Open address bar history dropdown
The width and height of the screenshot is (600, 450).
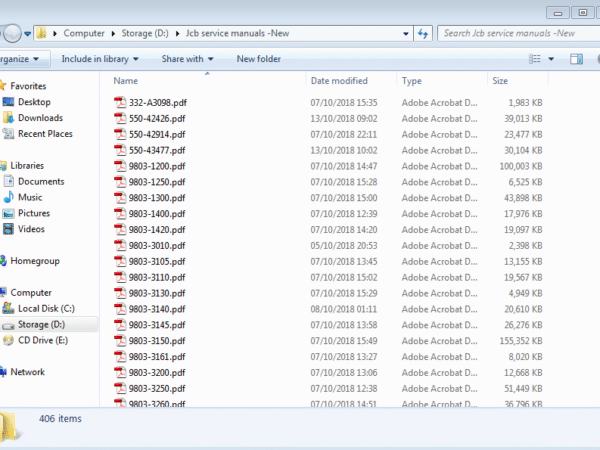(406, 33)
